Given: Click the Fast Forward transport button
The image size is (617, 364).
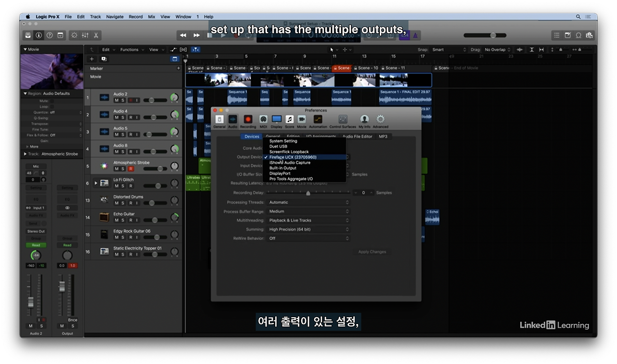Looking at the screenshot, I should coord(196,35).
